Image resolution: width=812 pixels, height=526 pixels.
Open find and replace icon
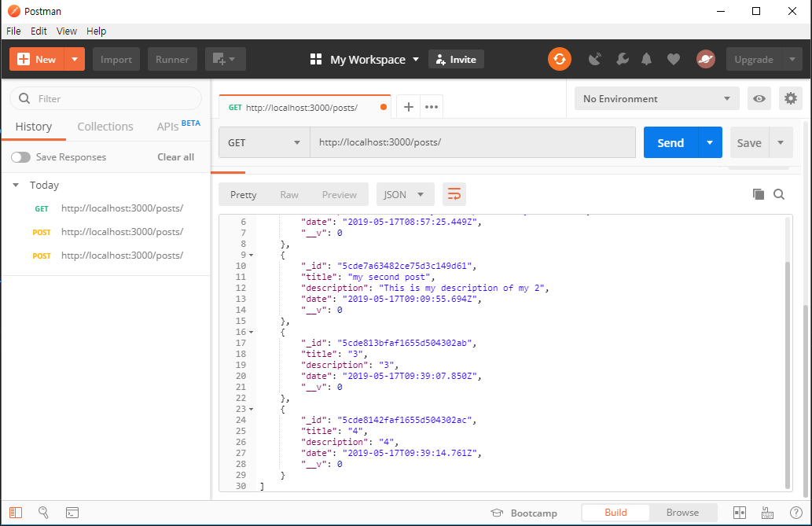(x=43, y=513)
